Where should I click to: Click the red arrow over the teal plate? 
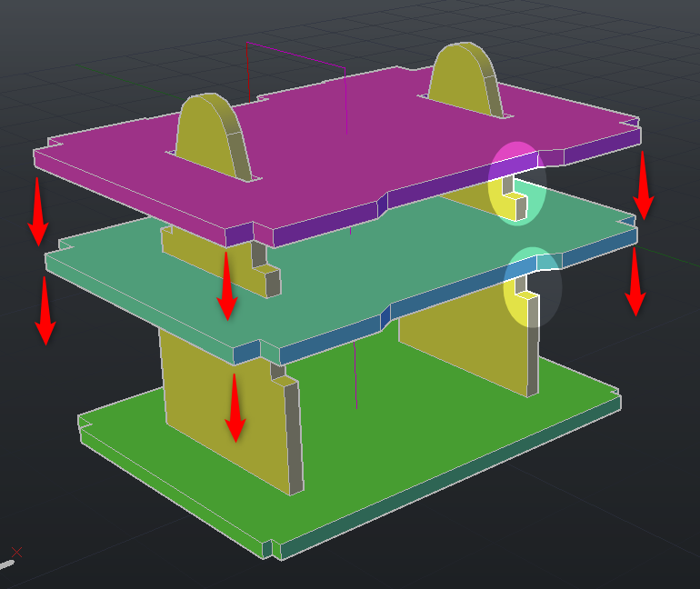pyautogui.click(x=226, y=285)
